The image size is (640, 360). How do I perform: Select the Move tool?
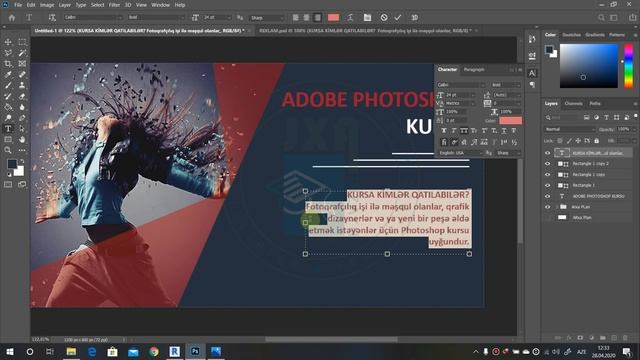tap(8, 42)
